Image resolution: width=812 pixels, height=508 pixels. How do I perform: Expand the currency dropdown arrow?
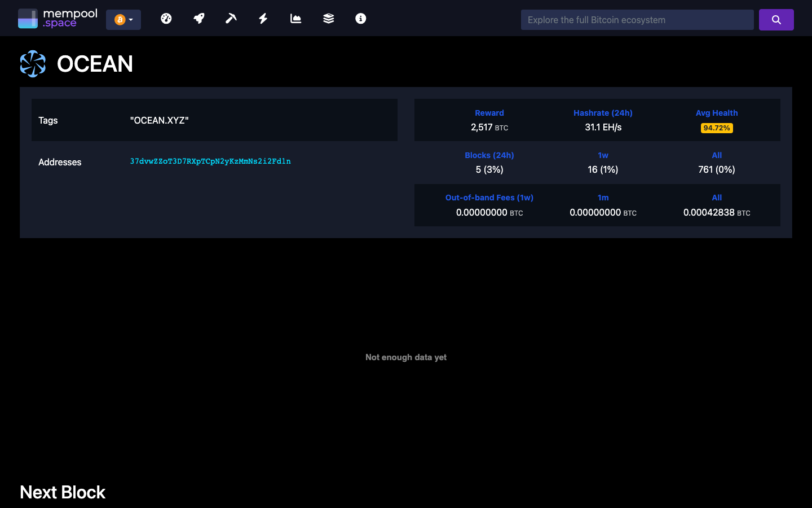pyautogui.click(x=130, y=19)
